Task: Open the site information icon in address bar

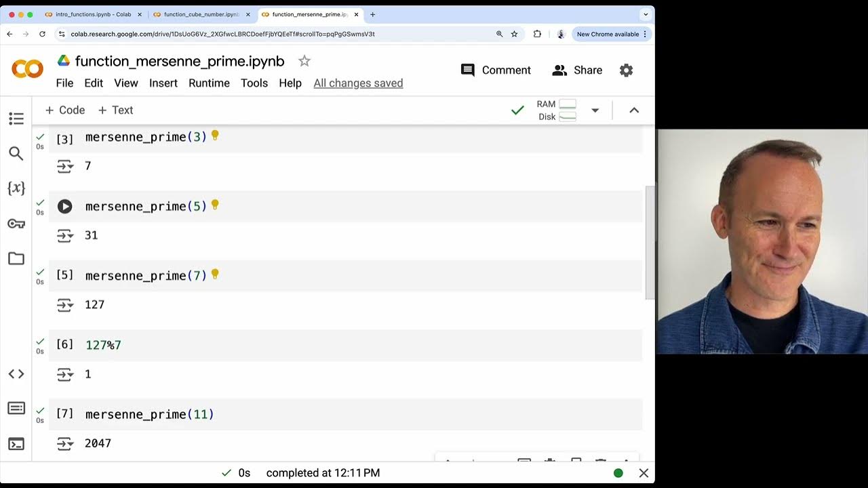Action: pos(62,34)
